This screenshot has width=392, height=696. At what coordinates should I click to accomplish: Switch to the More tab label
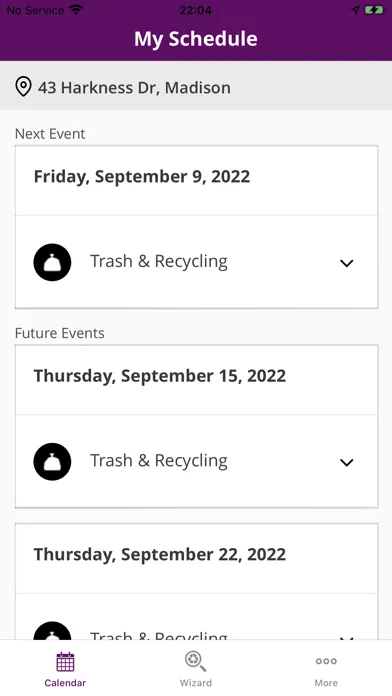point(326,683)
